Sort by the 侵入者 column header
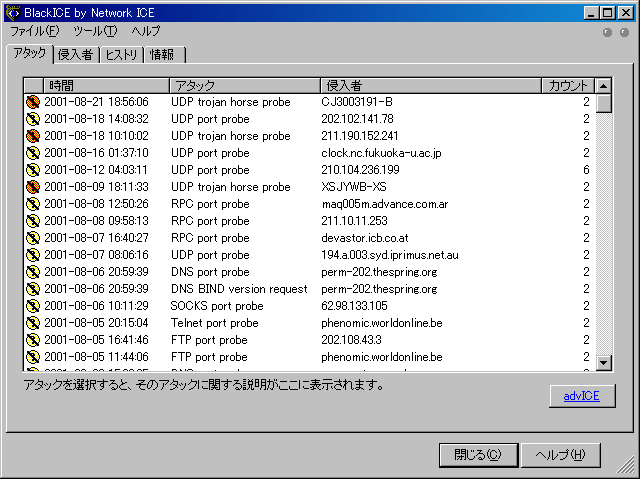640x479 pixels. (x=431, y=86)
